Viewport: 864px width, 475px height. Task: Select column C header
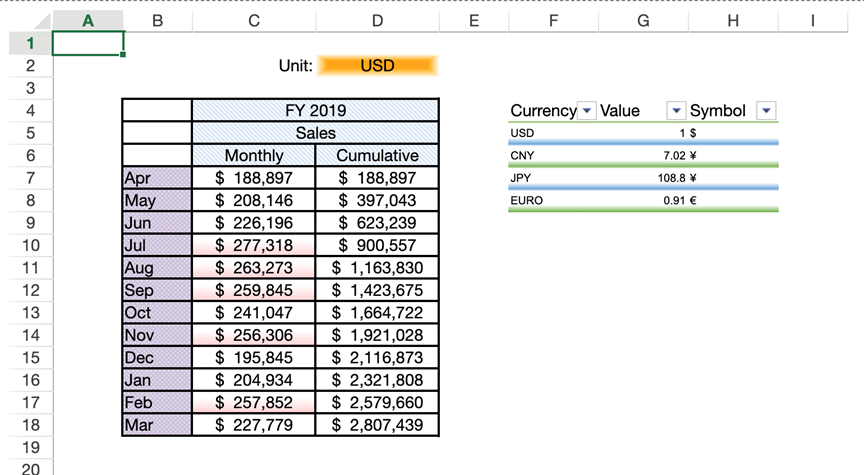[x=253, y=21]
